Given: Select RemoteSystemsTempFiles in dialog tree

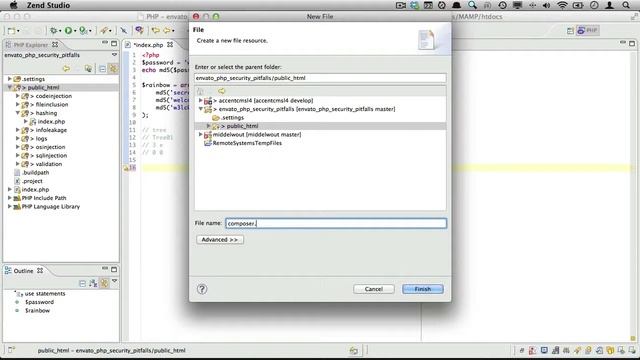Looking at the screenshot, I should point(247,143).
